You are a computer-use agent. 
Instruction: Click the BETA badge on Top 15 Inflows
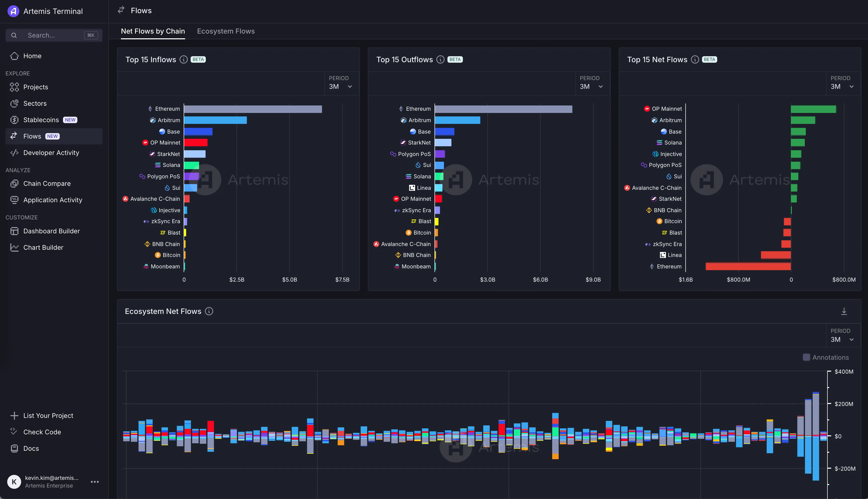point(198,60)
